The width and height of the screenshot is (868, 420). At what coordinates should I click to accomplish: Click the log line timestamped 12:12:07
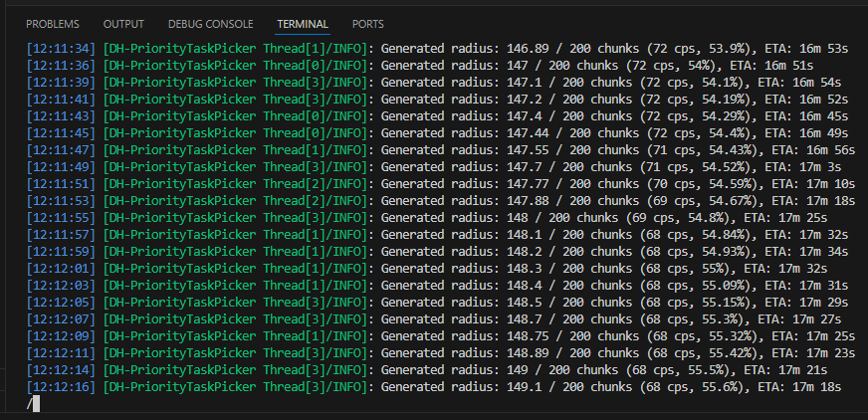[433, 319]
